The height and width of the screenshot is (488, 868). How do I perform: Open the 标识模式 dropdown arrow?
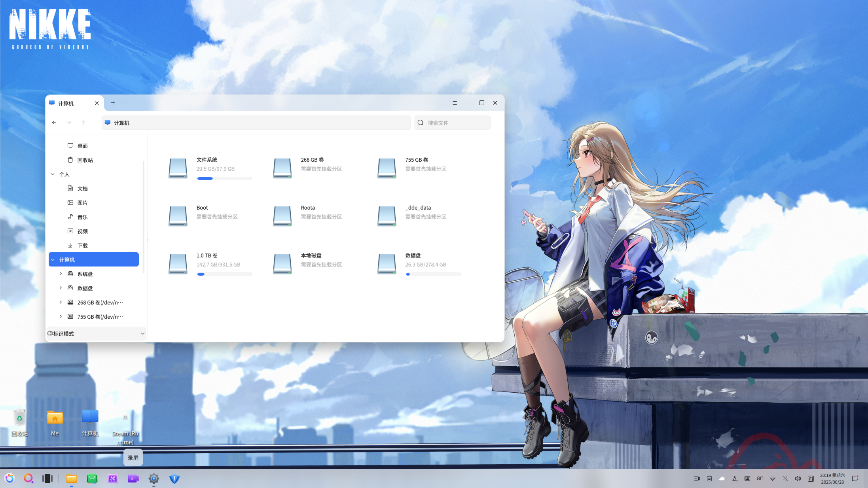tap(142, 334)
